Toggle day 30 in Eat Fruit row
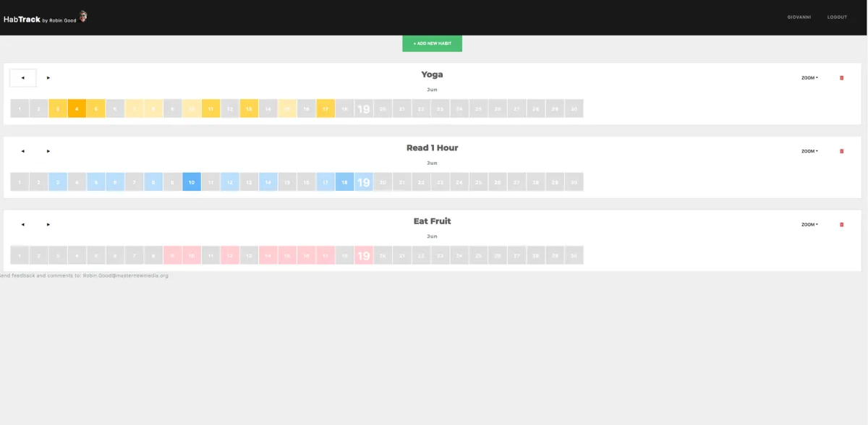 tap(574, 255)
